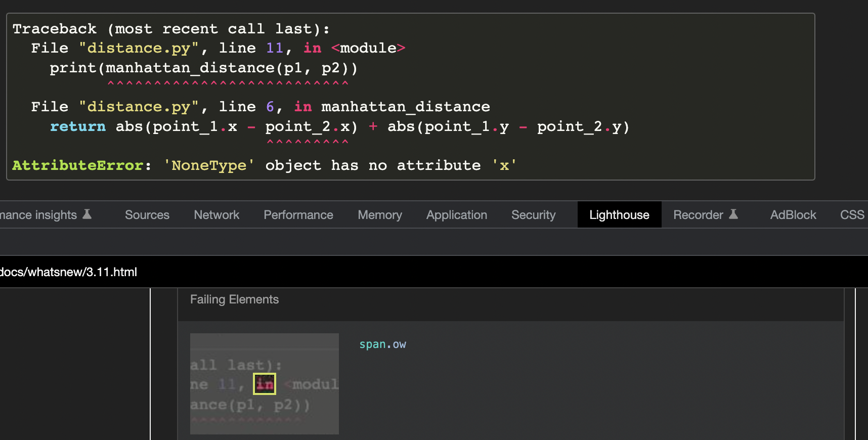
Task: Click point_2.x in the return statement
Action: point(308,126)
